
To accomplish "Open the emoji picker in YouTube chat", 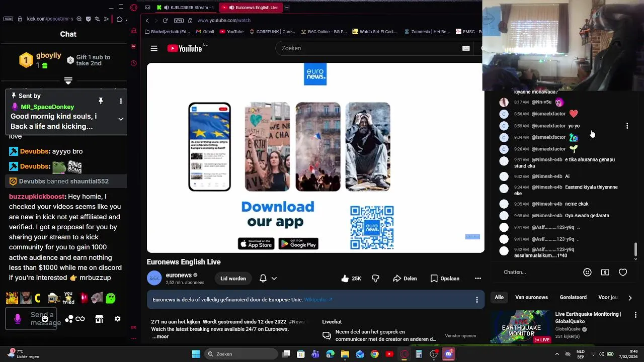I will tap(587, 272).
